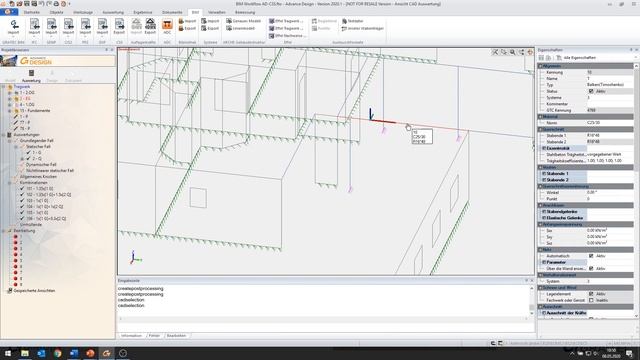The width and height of the screenshot is (640, 360).
Task: Click the SDNF Import icon
Action: [51, 26]
